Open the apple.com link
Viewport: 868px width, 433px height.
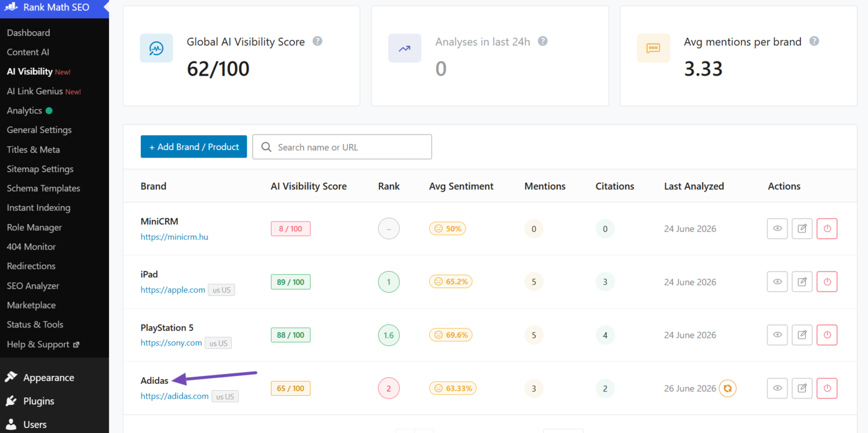pyautogui.click(x=173, y=290)
